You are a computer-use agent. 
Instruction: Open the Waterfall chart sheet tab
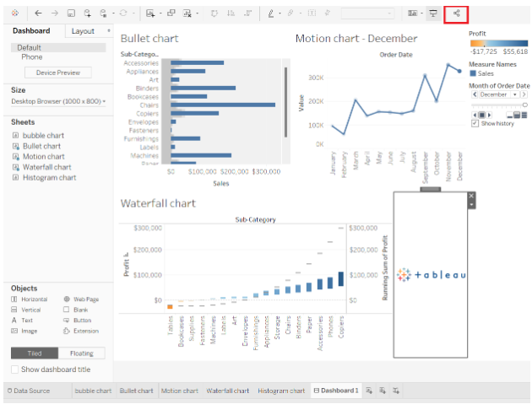pyautogui.click(x=227, y=391)
